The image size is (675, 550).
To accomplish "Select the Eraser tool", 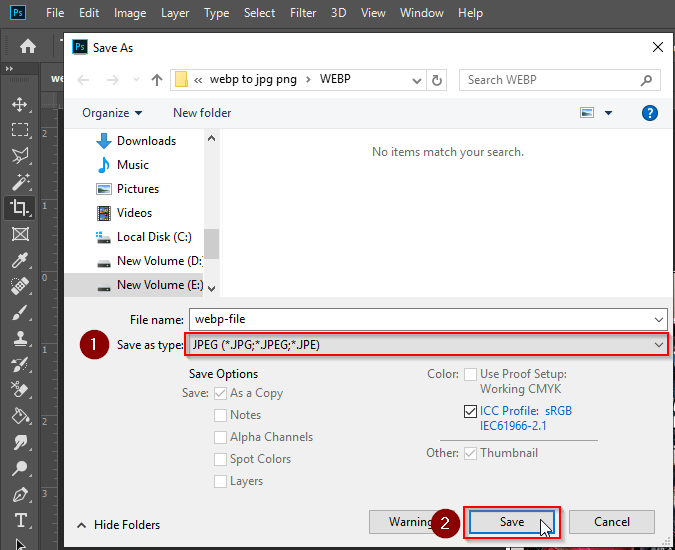I will click(x=19, y=390).
